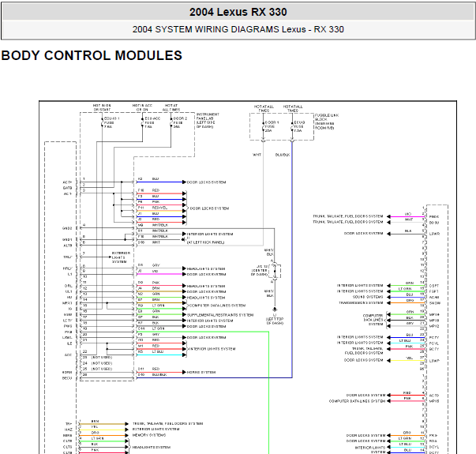Click the 'ILE' pin label
This screenshot has height=454, width=476.
click(x=69, y=343)
